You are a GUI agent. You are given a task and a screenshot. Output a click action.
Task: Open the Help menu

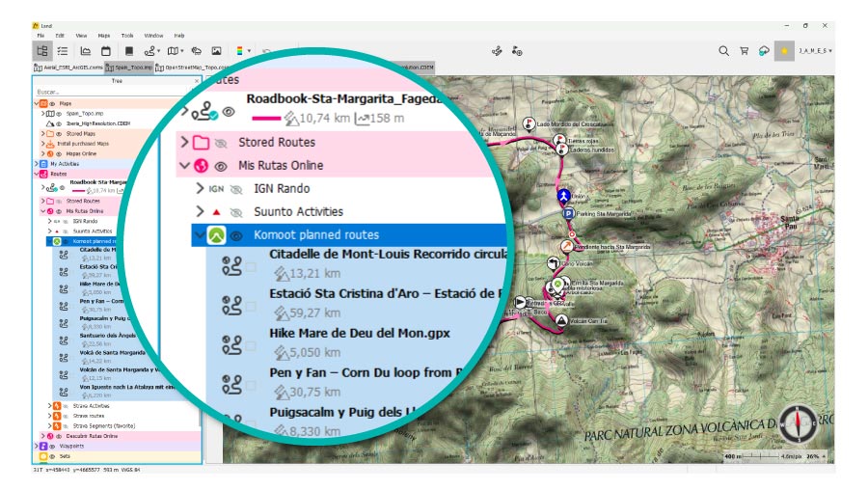[x=178, y=36]
